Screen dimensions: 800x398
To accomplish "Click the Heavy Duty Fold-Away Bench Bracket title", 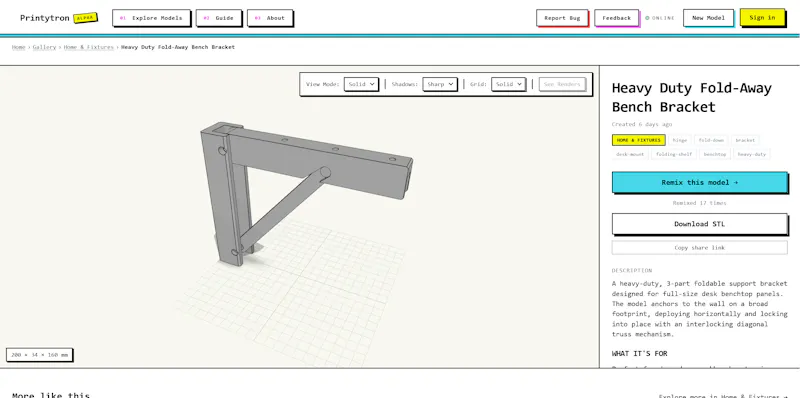I will click(x=691, y=97).
